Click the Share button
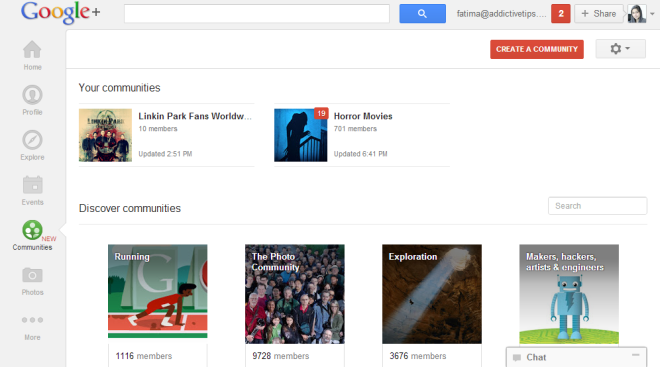The width and height of the screenshot is (660, 367). tap(599, 13)
